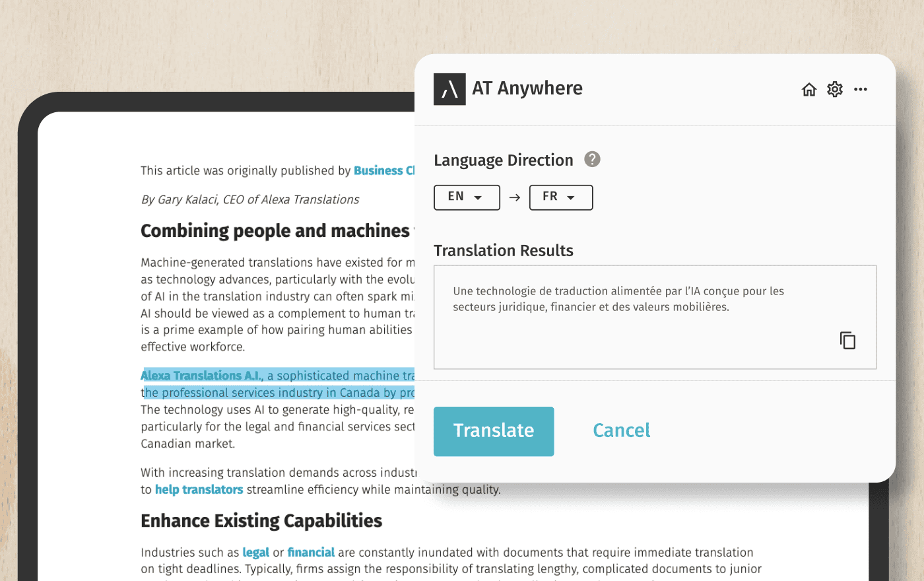This screenshot has width=924, height=581.
Task: Open settings via the gear icon
Action: pyautogui.click(x=835, y=89)
